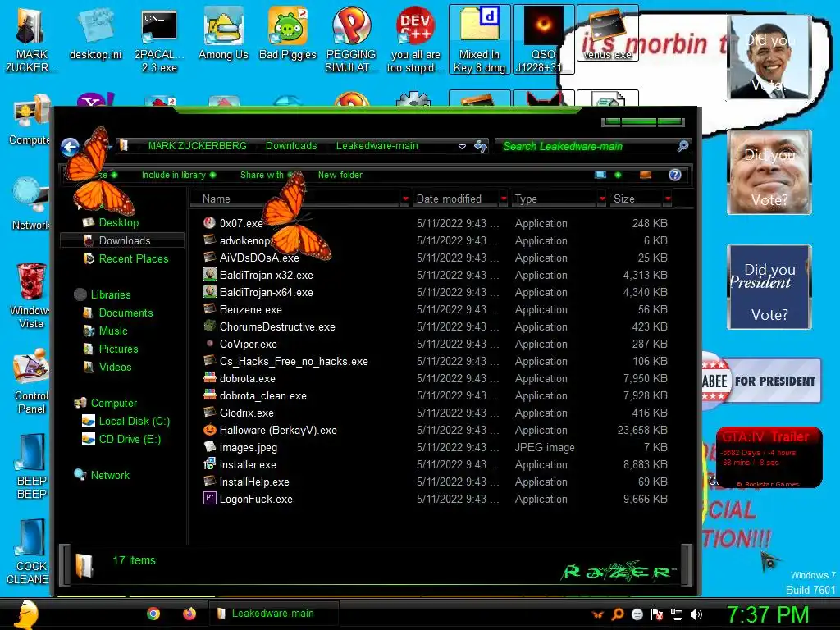Select the Among Us desktop icon

(223, 33)
